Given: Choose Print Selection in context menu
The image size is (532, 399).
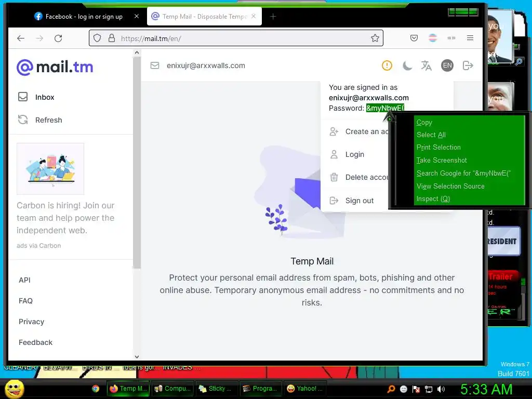Looking at the screenshot, I should tap(438, 147).
